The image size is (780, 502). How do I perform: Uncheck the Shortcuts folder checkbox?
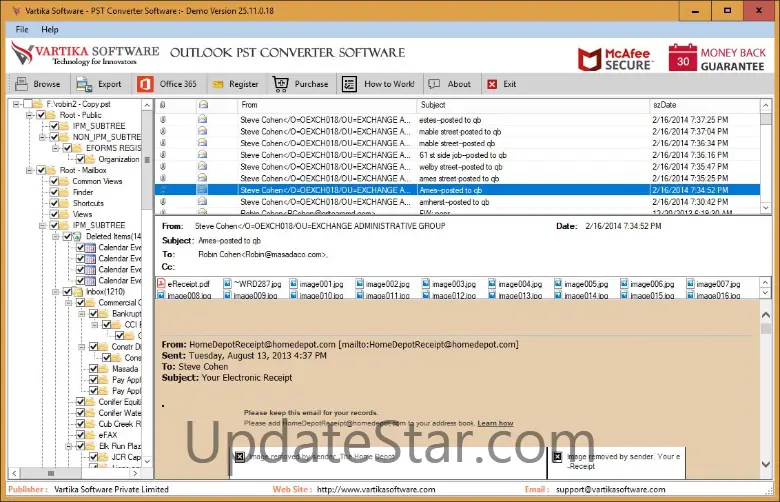point(54,203)
